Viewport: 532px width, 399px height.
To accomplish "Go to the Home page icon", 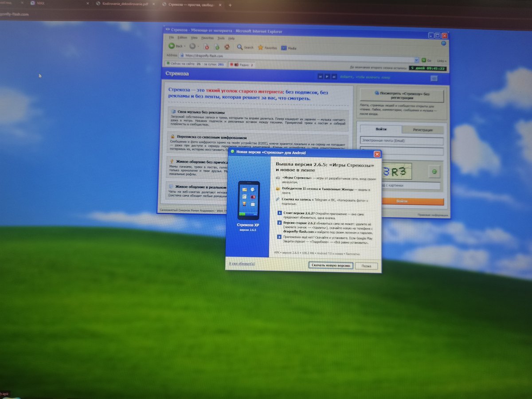I will pos(227,47).
